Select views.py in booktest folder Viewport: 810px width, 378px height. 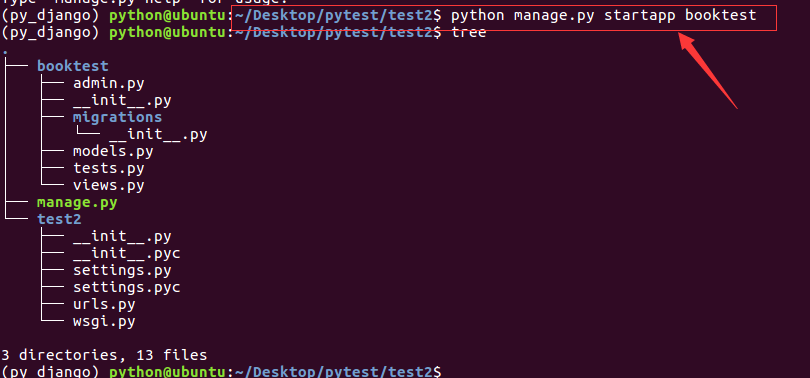108,185
